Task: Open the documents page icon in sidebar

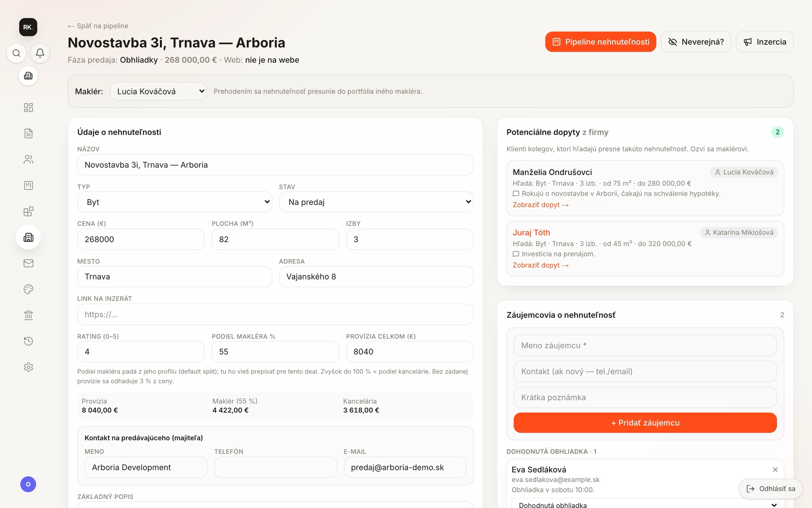Action: point(28,133)
